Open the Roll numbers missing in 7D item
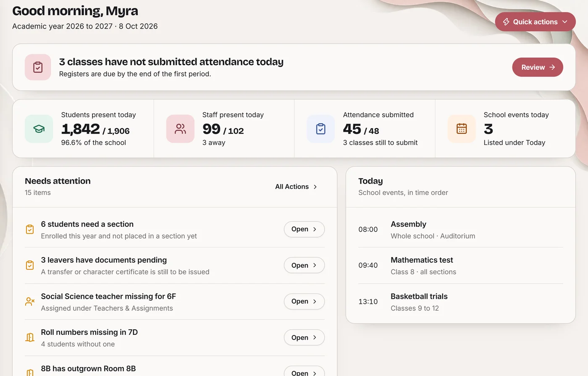The height and width of the screenshot is (376, 588). 304,338
